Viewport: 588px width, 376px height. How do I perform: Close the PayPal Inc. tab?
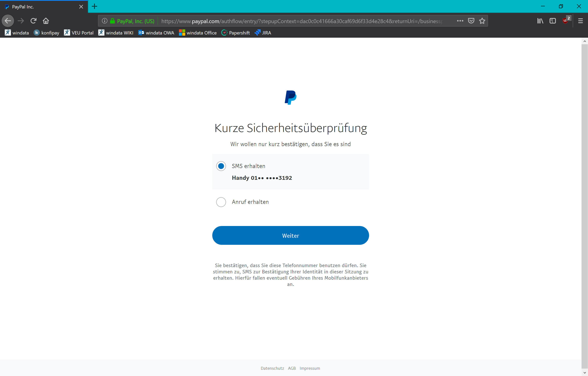point(81,7)
